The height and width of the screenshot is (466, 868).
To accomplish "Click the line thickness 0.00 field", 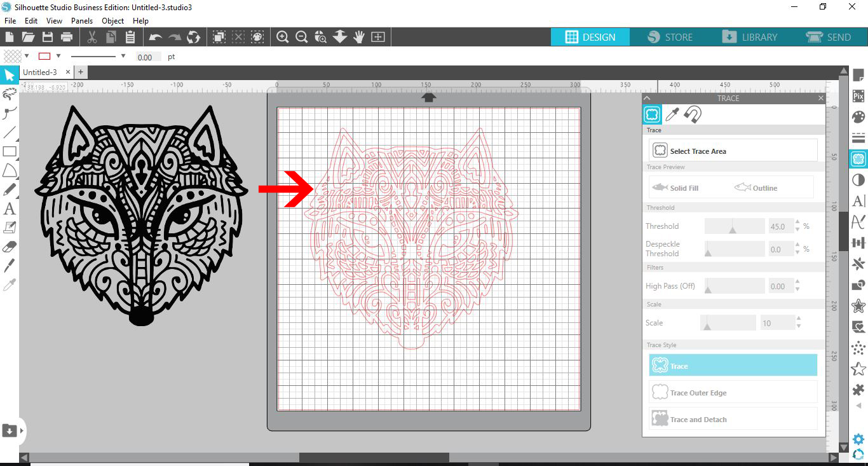I will click(148, 57).
